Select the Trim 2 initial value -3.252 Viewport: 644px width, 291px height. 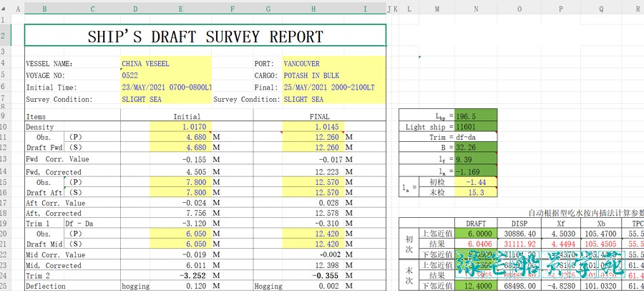[x=181, y=276]
